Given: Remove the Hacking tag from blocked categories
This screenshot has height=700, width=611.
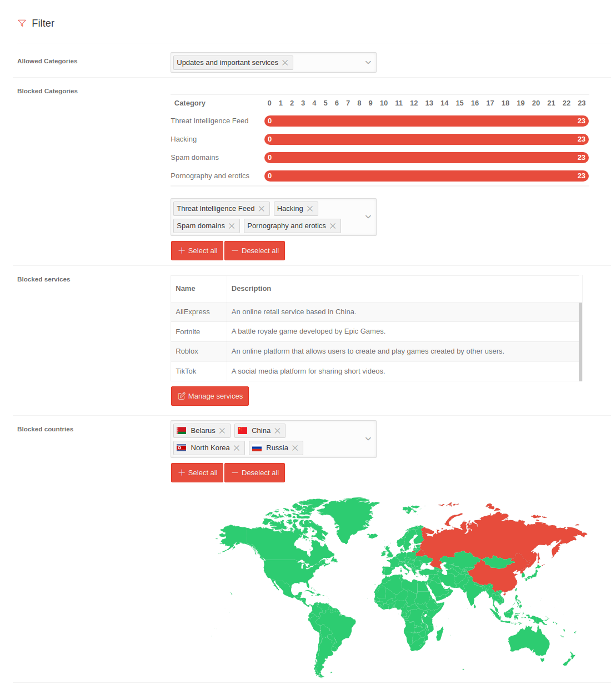Looking at the screenshot, I should point(310,209).
